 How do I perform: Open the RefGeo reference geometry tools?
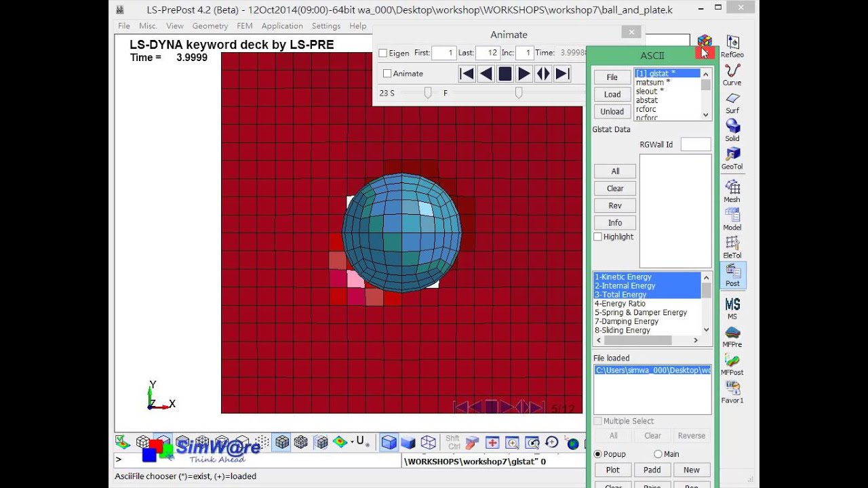pos(732,46)
